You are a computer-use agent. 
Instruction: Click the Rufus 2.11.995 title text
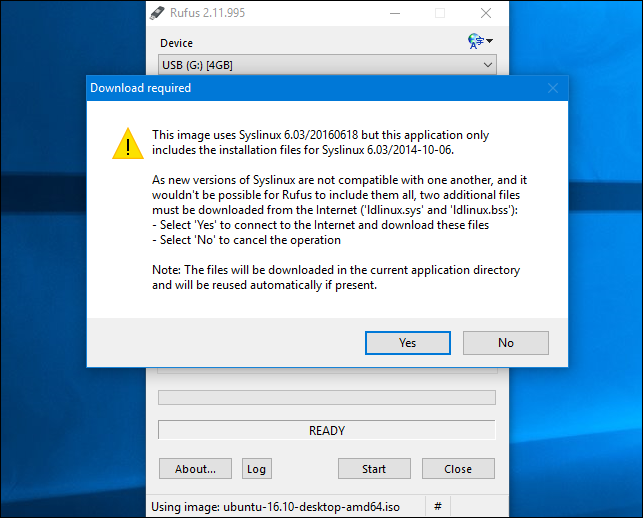click(215, 13)
